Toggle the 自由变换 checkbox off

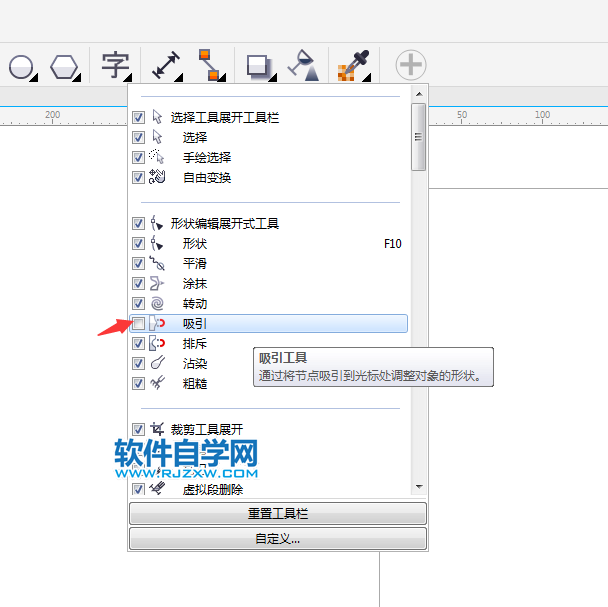point(138,177)
